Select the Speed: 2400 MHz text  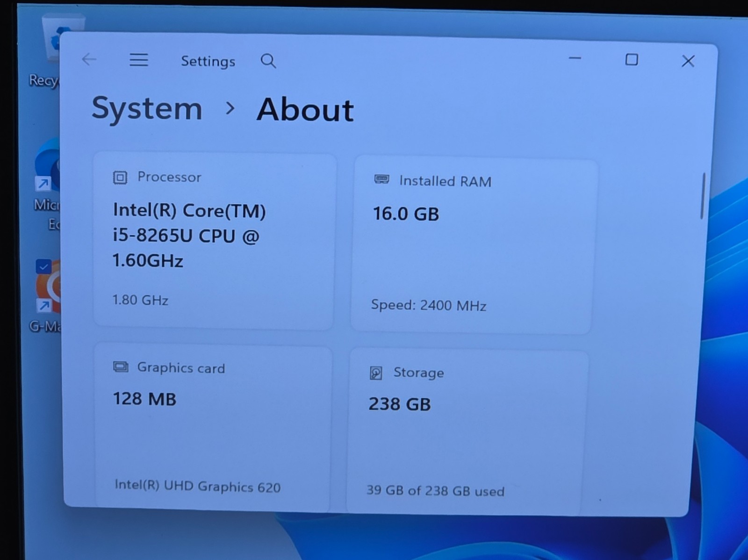pyautogui.click(x=429, y=305)
